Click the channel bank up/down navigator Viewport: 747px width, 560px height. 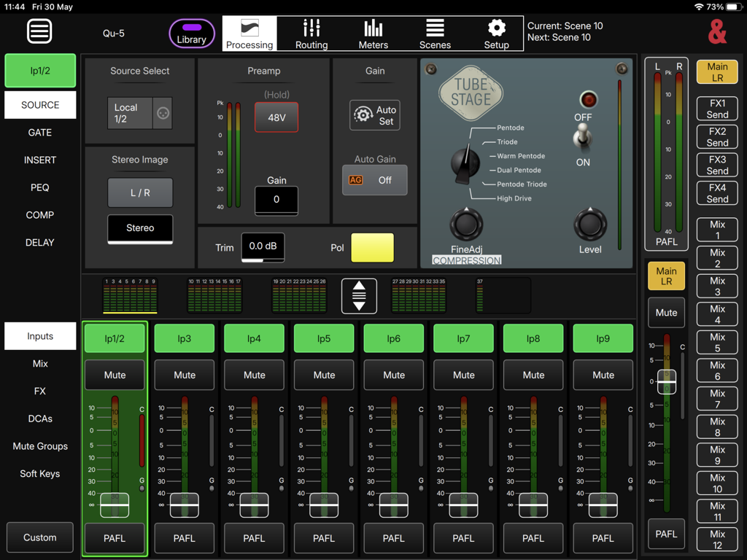click(x=359, y=296)
